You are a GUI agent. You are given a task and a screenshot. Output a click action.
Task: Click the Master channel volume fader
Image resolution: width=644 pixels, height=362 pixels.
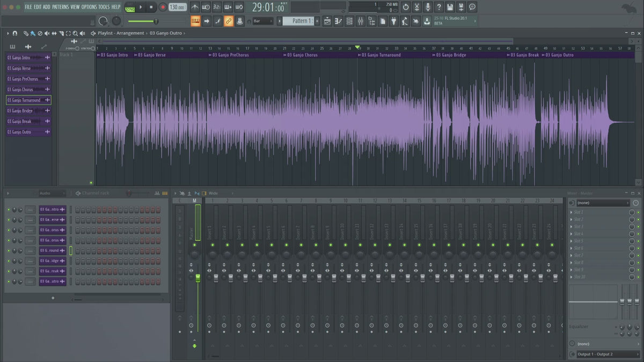[197, 277]
